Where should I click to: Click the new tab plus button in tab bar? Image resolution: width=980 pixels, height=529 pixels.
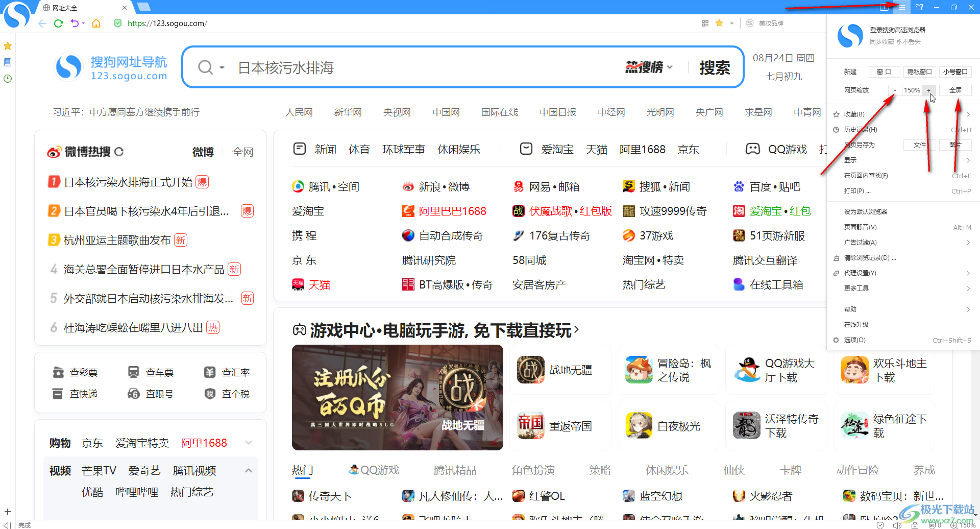click(x=144, y=7)
